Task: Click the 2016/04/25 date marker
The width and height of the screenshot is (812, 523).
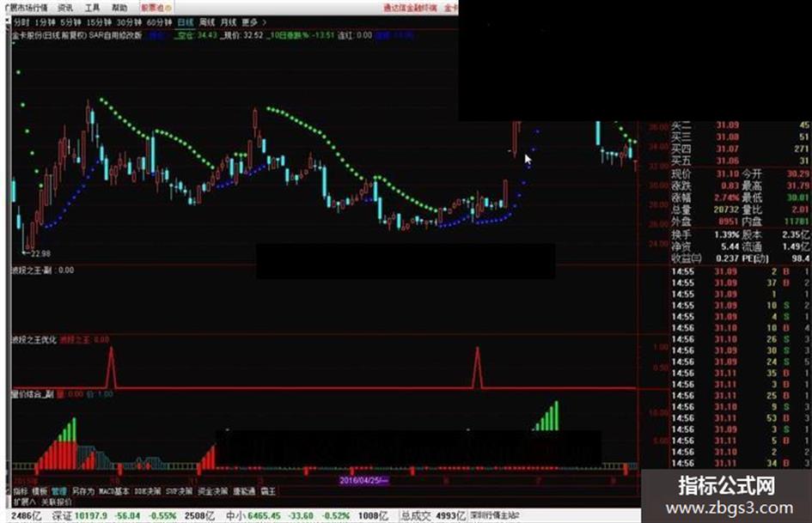Action: coord(363,481)
